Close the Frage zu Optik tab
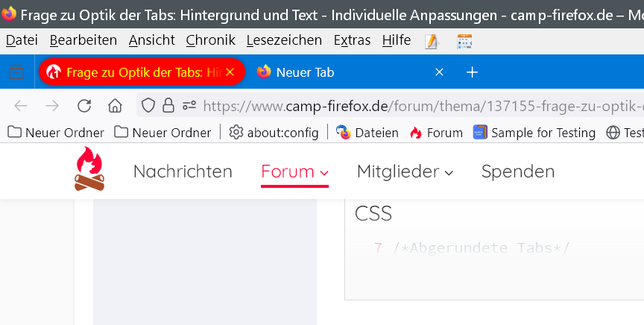The image size is (644, 325). (x=230, y=72)
